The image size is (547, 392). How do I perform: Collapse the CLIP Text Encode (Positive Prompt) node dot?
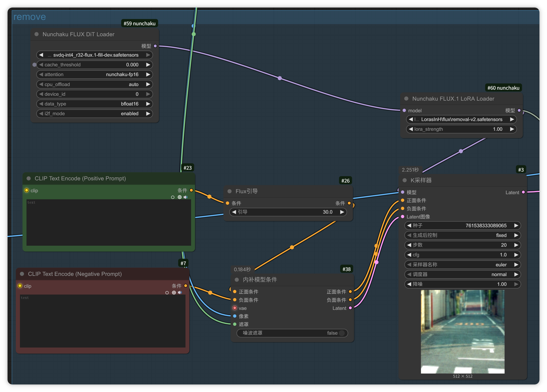(x=29, y=178)
